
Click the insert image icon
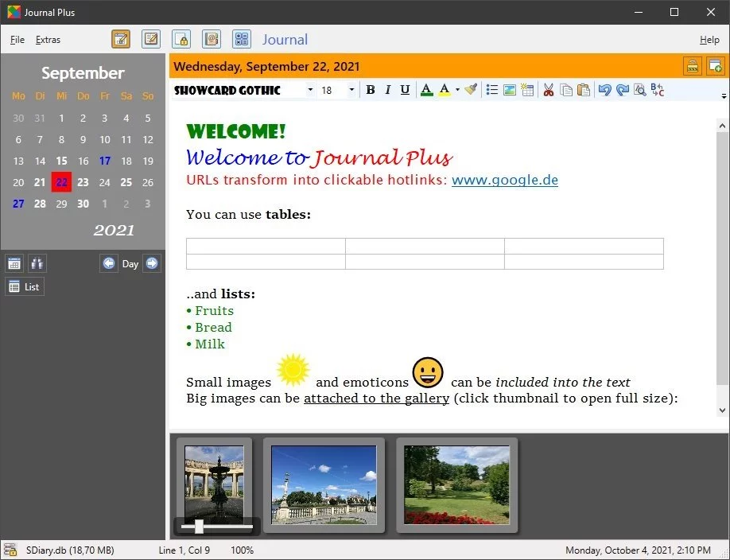point(510,90)
